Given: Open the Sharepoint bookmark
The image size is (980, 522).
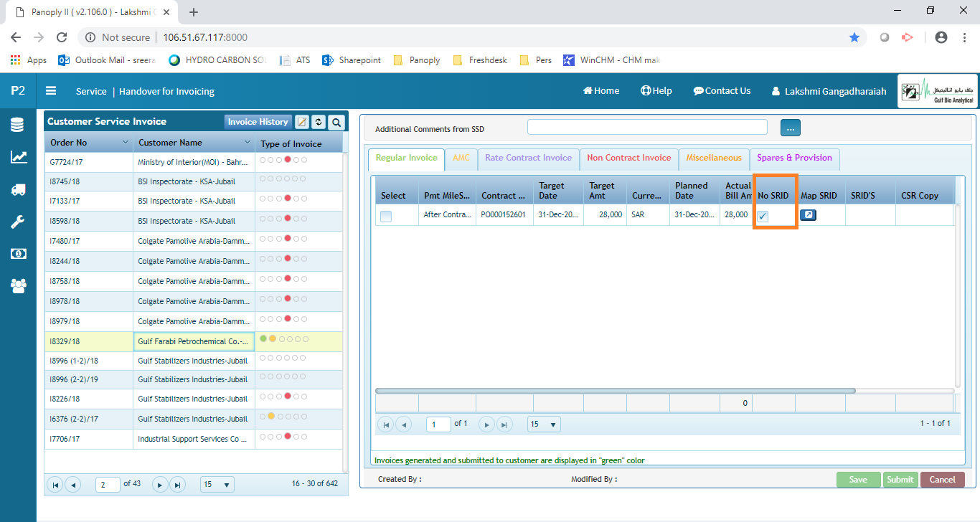Looking at the screenshot, I should [x=352, y=60].
